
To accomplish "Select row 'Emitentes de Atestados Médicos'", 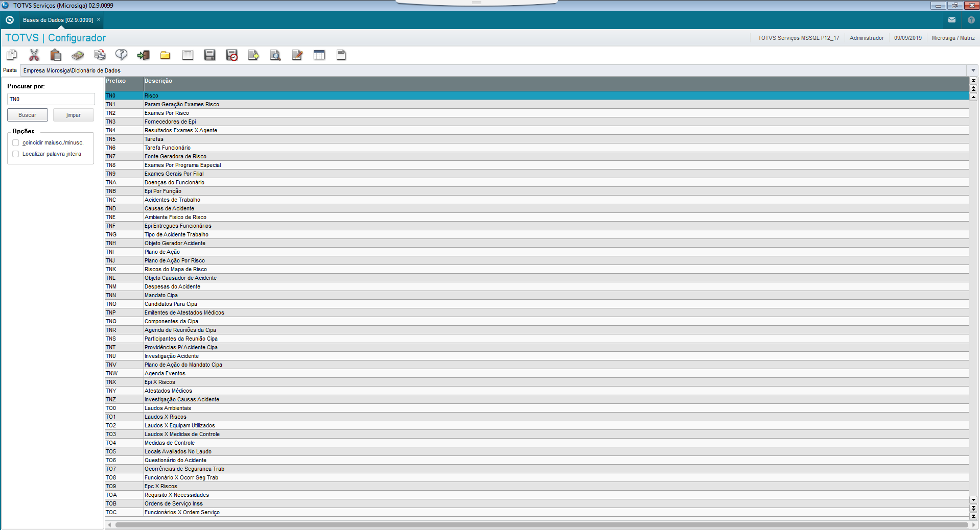I will click(x=537, y=312).
